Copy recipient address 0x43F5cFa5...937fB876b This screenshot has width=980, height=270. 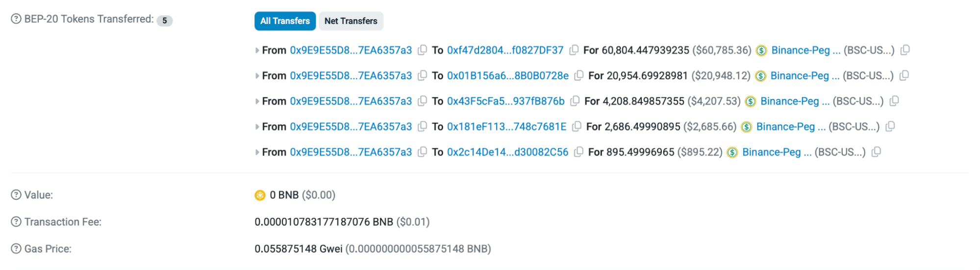point(575,101)
